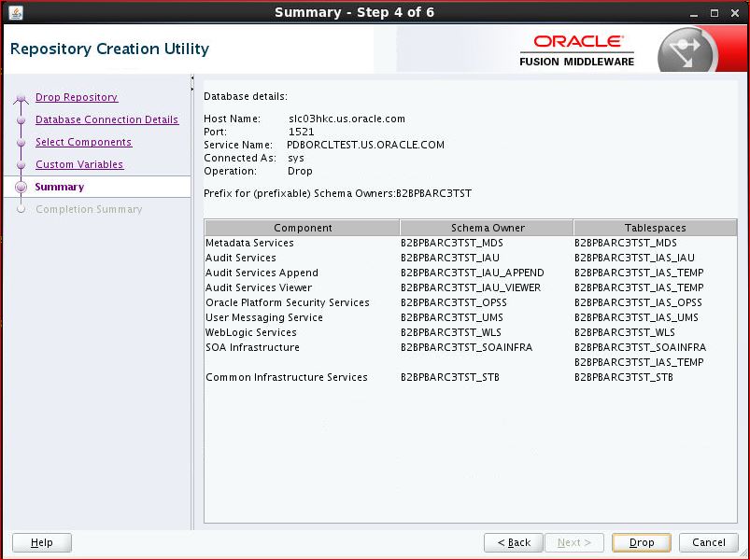Click the Back button
The width and height of the screenshot is (750, 560).
[514, 542]
